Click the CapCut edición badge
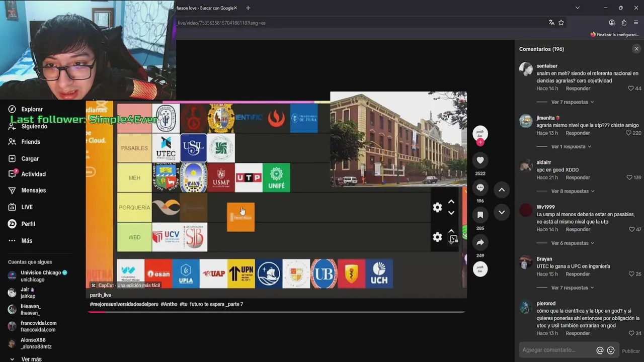The width and height of the screenshot is (644, 362). (x=125, y=285)
